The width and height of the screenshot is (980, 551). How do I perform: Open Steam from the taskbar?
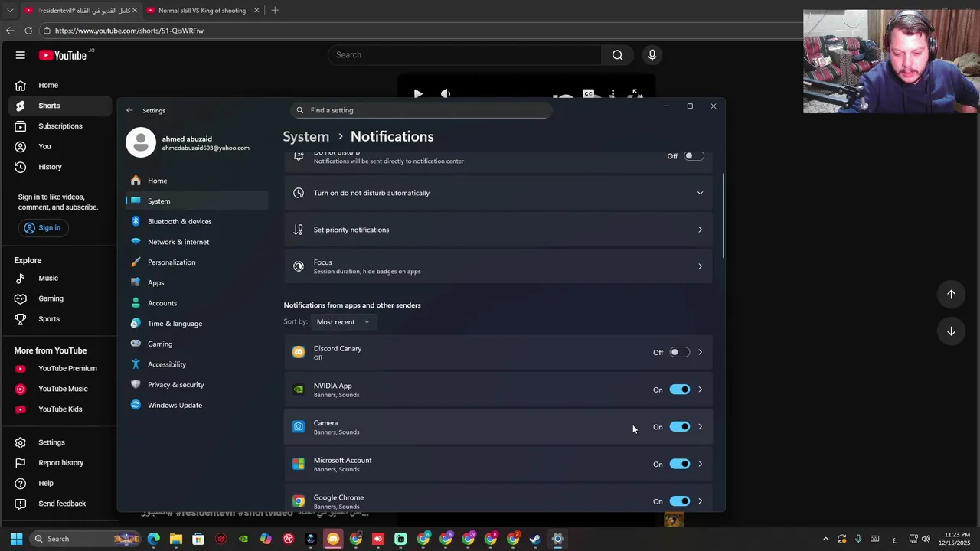[x=535, y=539]
